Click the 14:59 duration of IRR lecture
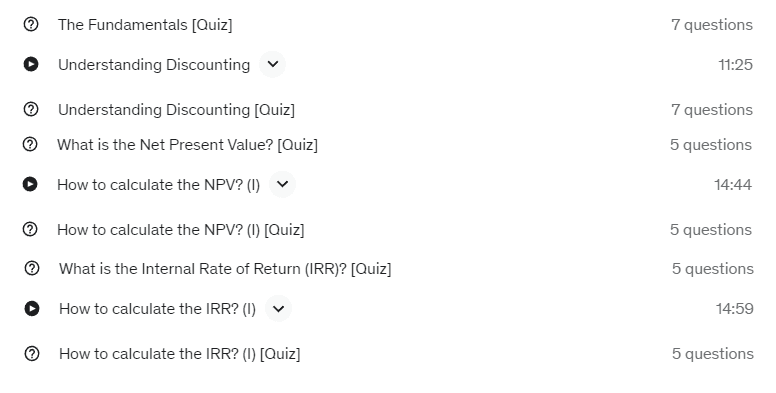Screen dimensions: 776x393 (734, 309)
